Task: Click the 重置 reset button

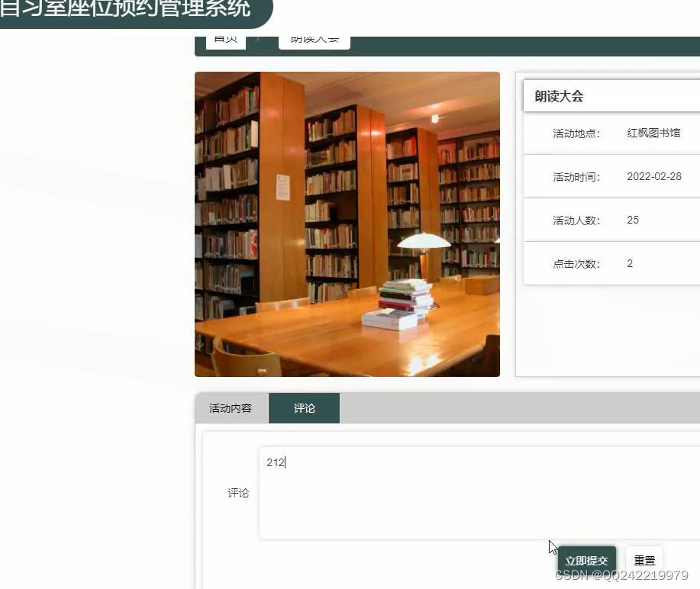Action: (x=644, y=559)
